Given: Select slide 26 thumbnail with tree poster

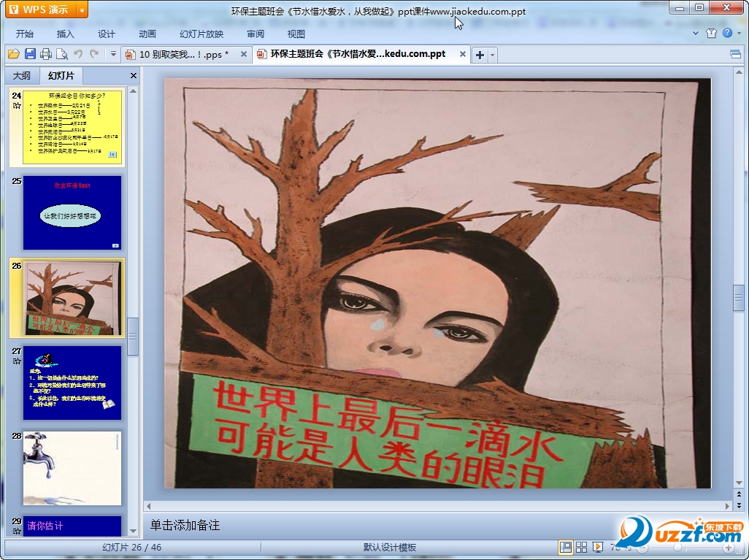Looking at the screenshot, I should click(x=72, y=298).
